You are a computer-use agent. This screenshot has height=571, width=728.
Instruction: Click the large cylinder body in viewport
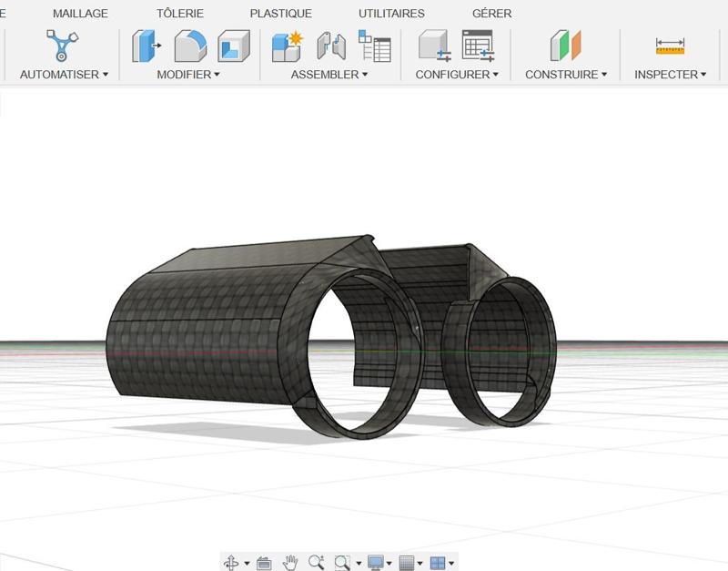pos(200,337)
